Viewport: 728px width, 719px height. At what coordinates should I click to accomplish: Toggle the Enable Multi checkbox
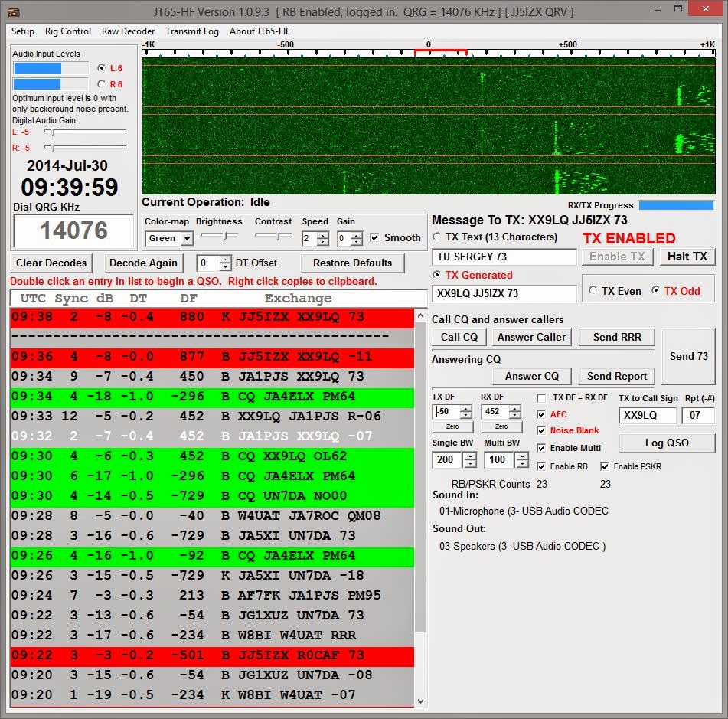[x=541, y=448]
